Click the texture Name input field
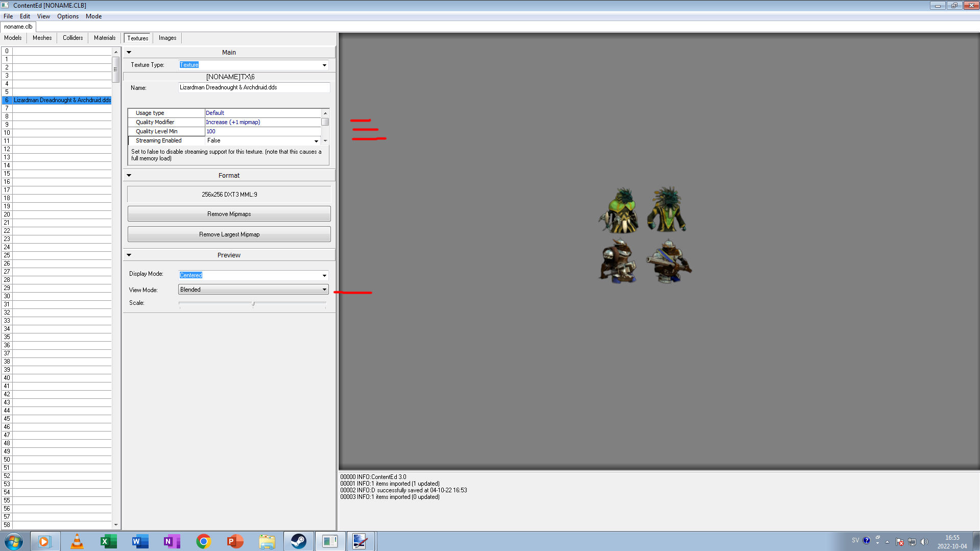This screenshot has width=980, height=551. click(x=254, y=87)
